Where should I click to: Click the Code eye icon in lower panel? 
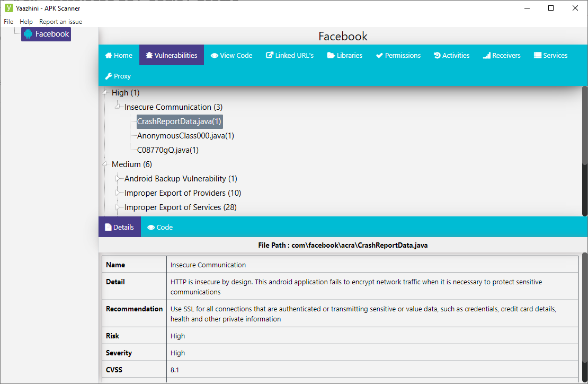click(x=151, y=228)
